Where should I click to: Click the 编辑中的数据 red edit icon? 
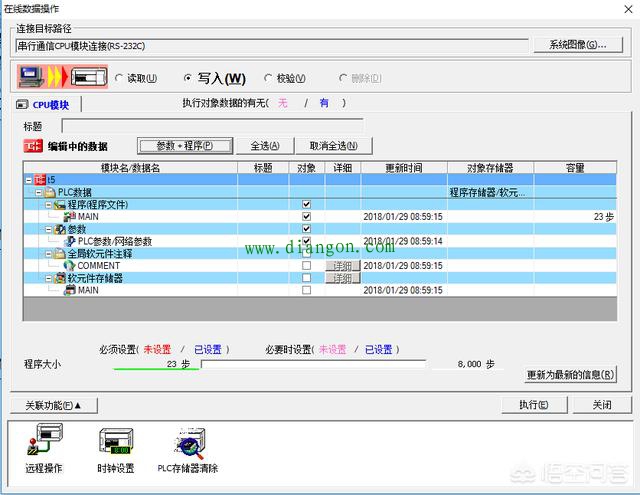(32, 146)
